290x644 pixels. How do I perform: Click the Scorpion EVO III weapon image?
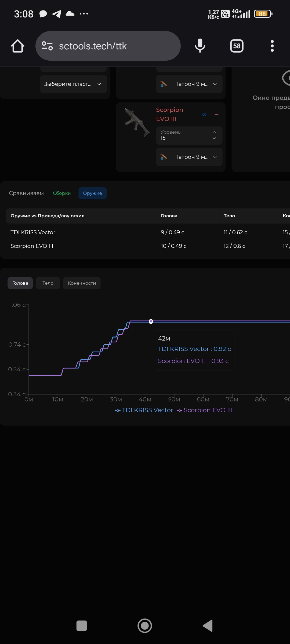(137, 122)
